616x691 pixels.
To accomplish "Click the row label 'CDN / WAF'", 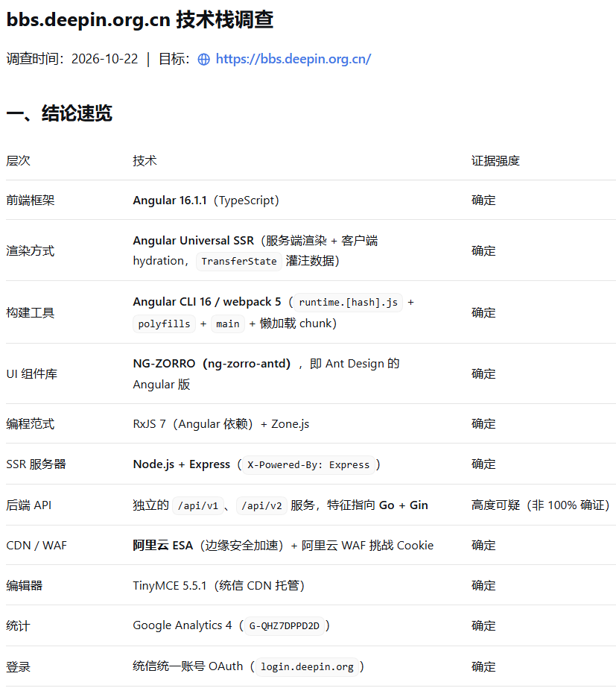I will pos(36,546).
